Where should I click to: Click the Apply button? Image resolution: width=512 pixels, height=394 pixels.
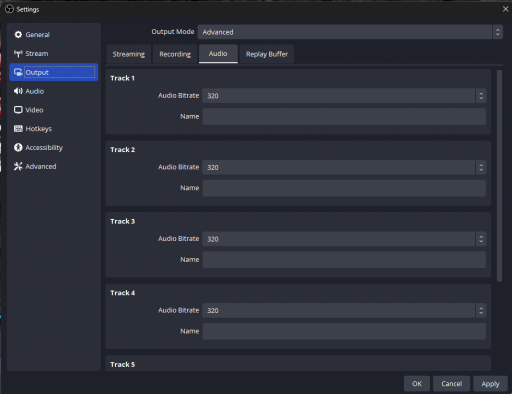point(490,384)
